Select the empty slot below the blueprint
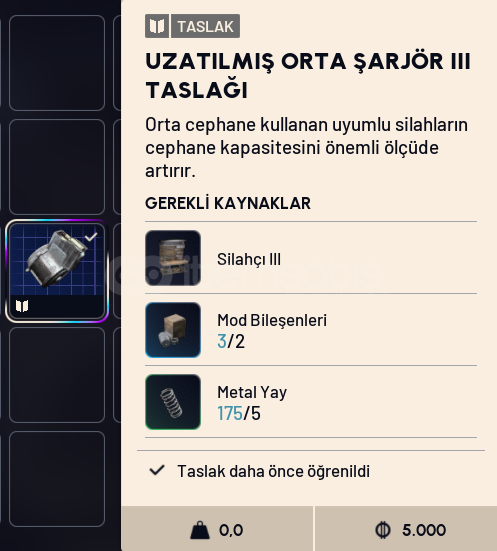 click(57, 375)
